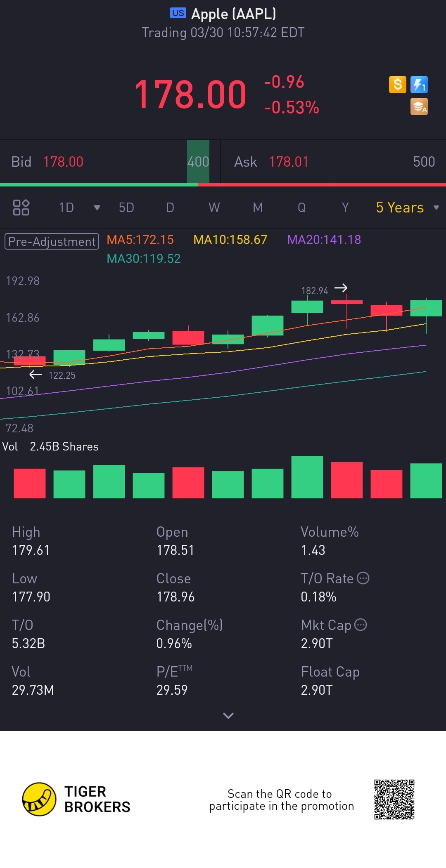This screenshot has width=446, height=868.
Task: Tap the Volume% value 1.43
Action: (x=313, y=550)
